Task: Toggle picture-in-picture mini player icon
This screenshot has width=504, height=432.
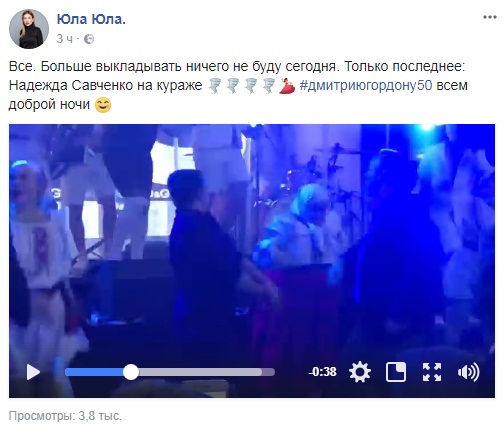Action: point(396,372)
